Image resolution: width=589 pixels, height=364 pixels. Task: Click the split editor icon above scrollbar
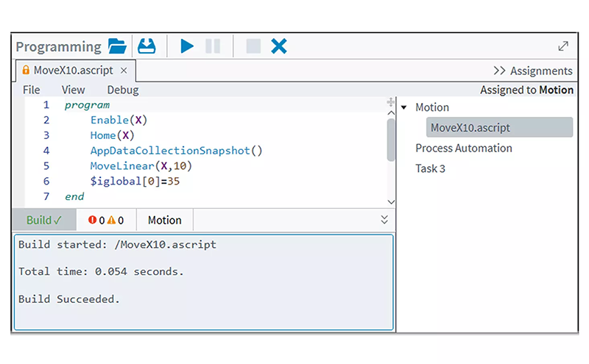(x=390, y=104)
